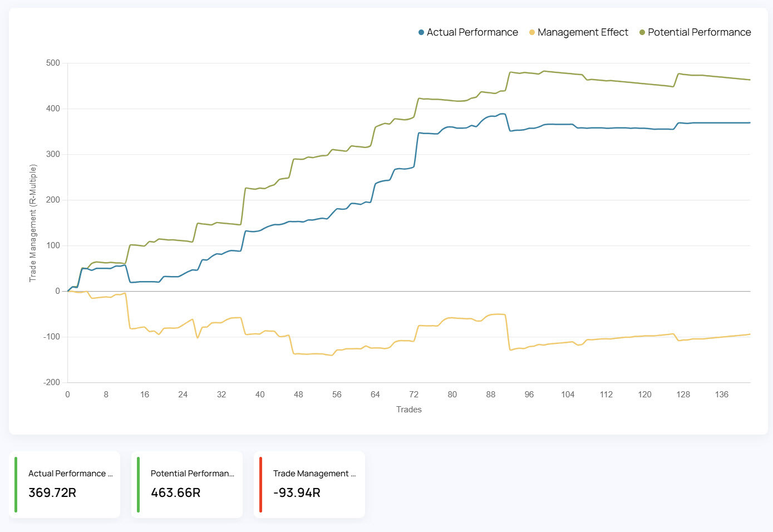Open the Trade Management card title

coord(314,474)
